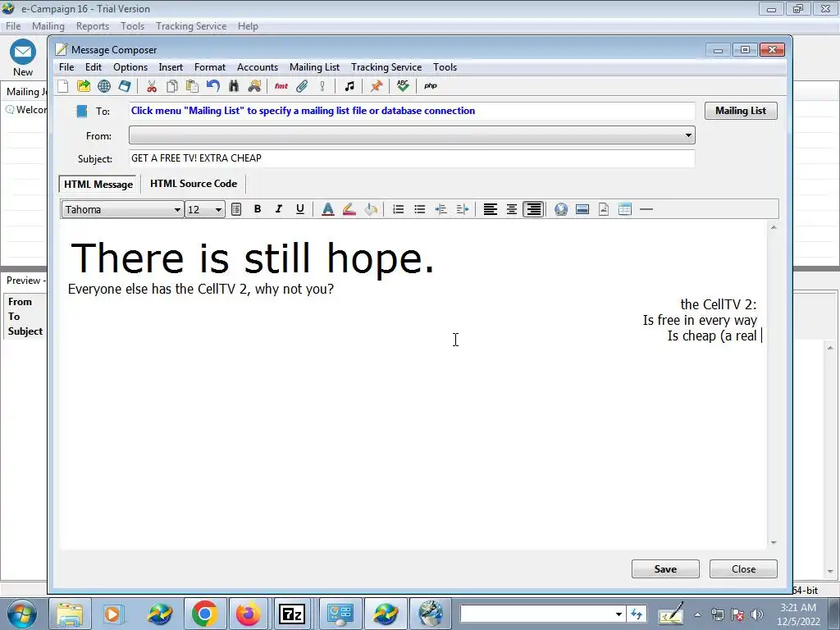Create a new blank message in composer
The image size is (840, 630).
(63, 86)
